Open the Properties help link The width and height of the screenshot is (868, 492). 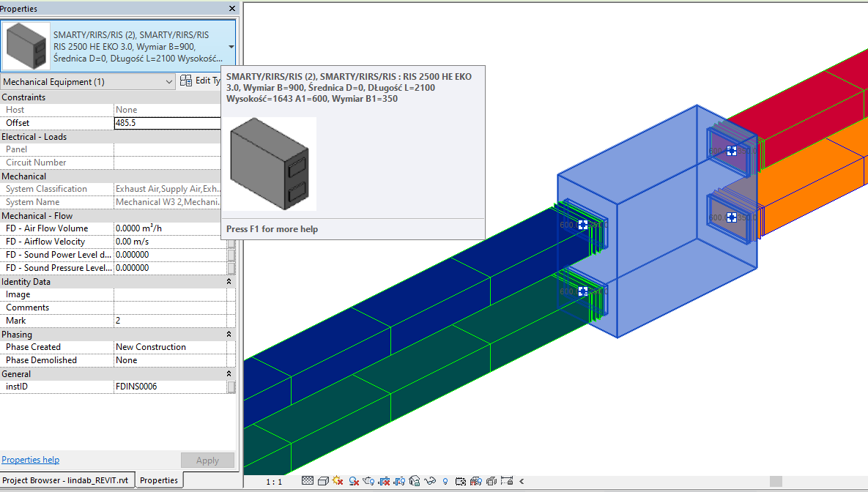(x=31, y=460)
